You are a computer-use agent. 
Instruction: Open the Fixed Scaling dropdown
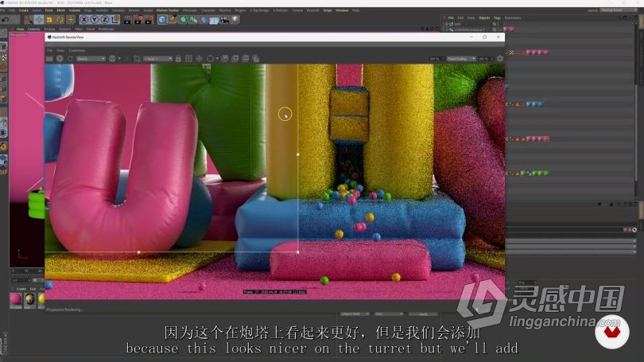click(462, 59)
